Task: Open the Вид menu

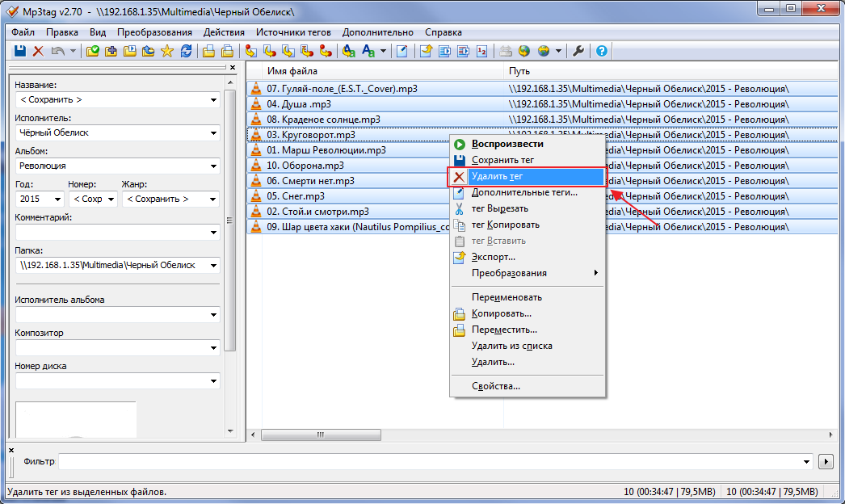Action: [98, 32]
